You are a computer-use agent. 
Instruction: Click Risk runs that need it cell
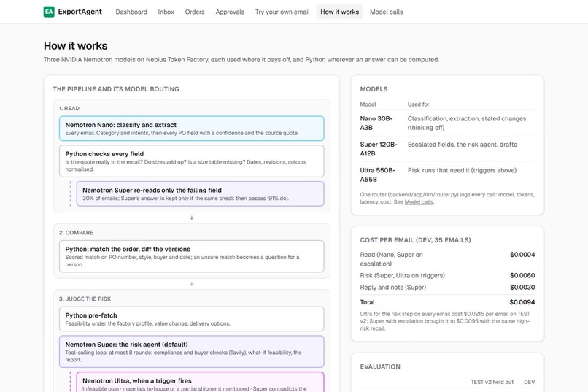(x=462, y=170)
